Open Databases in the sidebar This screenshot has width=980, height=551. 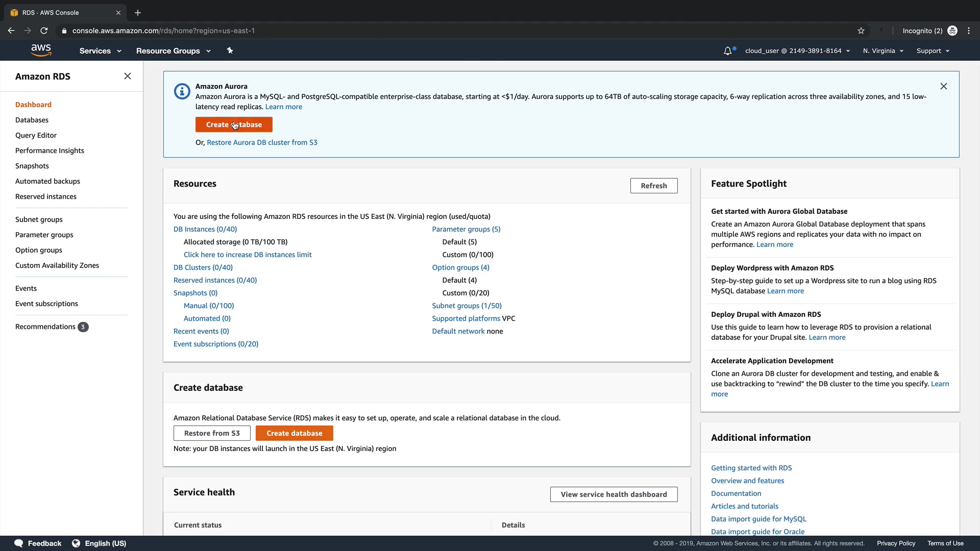click(32, 120)
